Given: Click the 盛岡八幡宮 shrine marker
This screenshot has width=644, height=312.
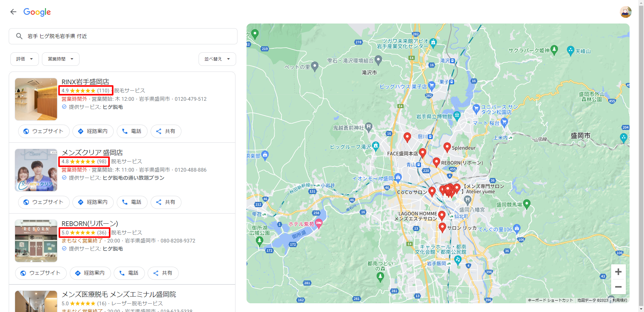Looking at the screenshot, I should coord(468,200).
